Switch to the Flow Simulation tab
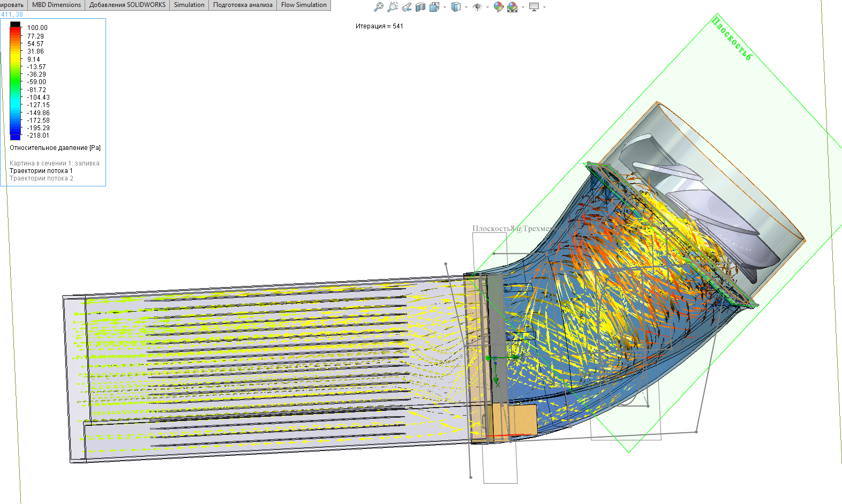This screenshot has width=842, height=504. 304,5
